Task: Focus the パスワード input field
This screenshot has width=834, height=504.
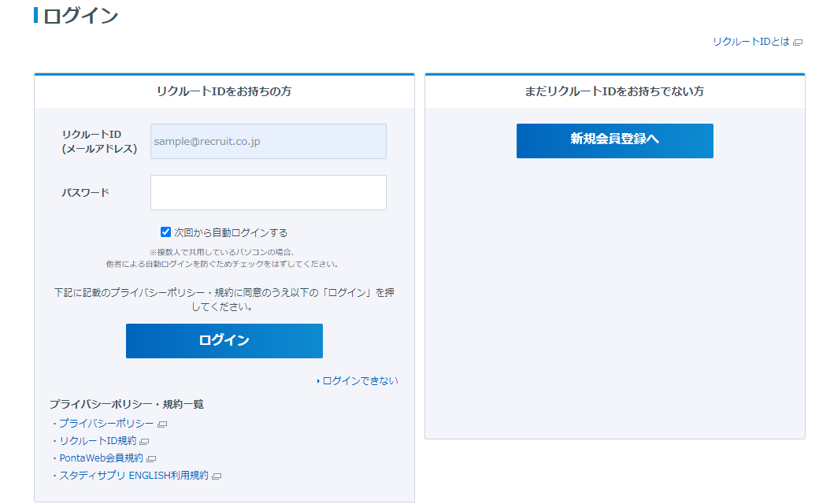Action: [x=268, y=192]
